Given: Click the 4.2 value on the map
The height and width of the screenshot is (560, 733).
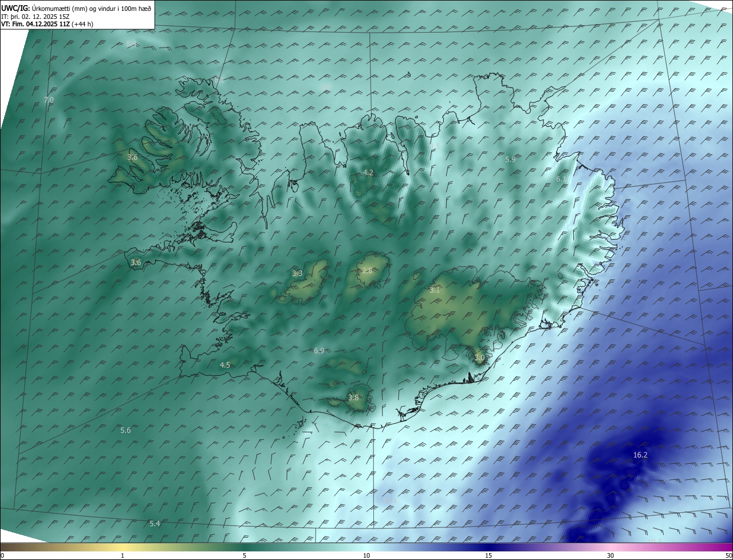Looking at the screenshot, I should point(368,172).
